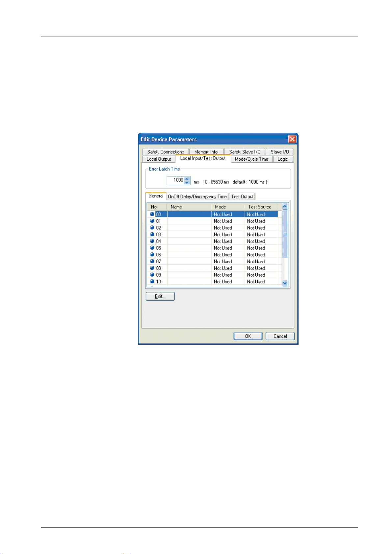Open the Local Output tab

pos(159,159)
